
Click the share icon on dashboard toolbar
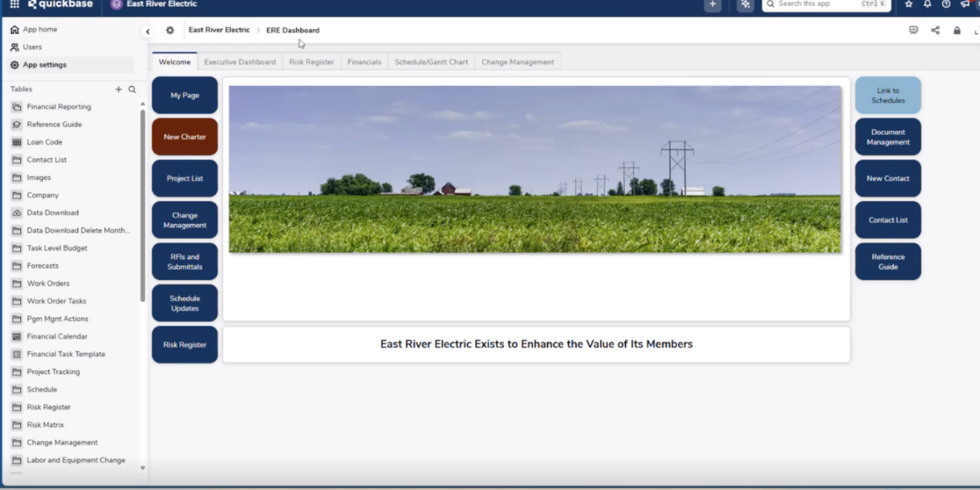click(935, 30)
